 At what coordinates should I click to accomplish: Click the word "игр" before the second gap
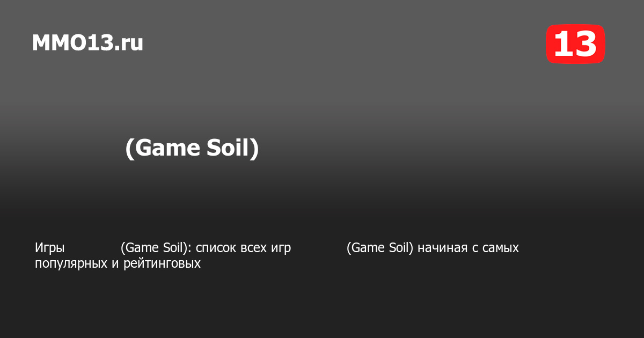click(x=282, y=248)
